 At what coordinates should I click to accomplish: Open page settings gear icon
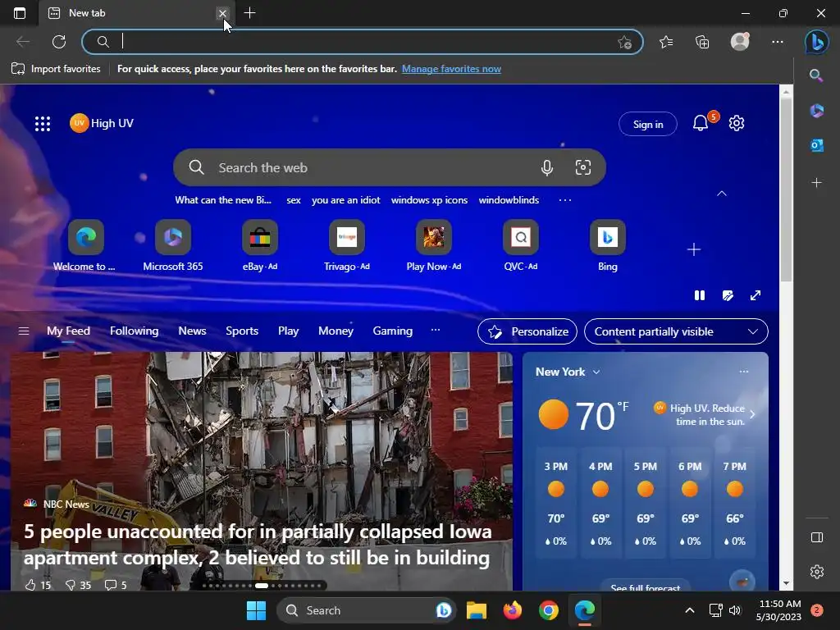tap(737, 123)
